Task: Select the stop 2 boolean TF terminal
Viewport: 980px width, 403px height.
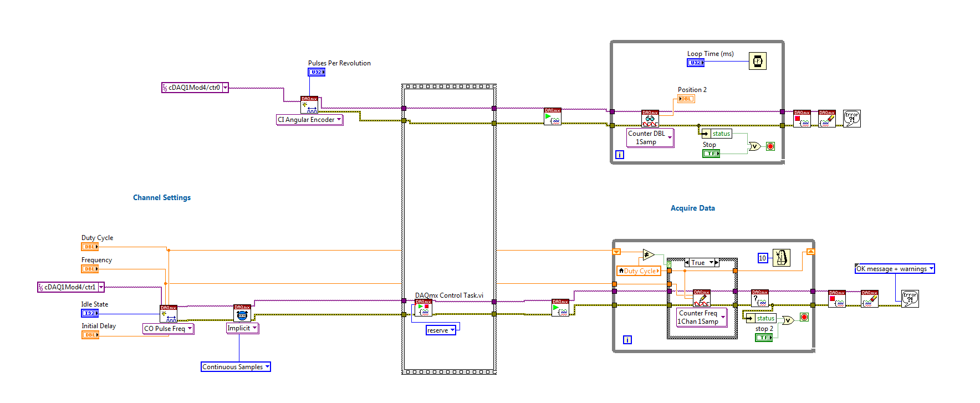Action: pos(764,338)
